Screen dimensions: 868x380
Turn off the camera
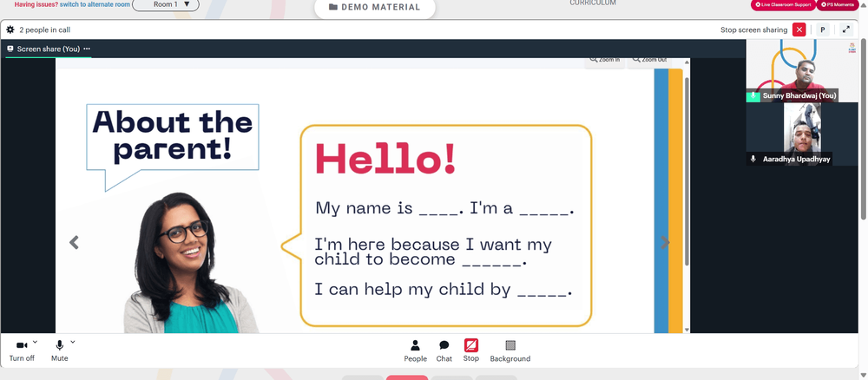pos(22,351)
